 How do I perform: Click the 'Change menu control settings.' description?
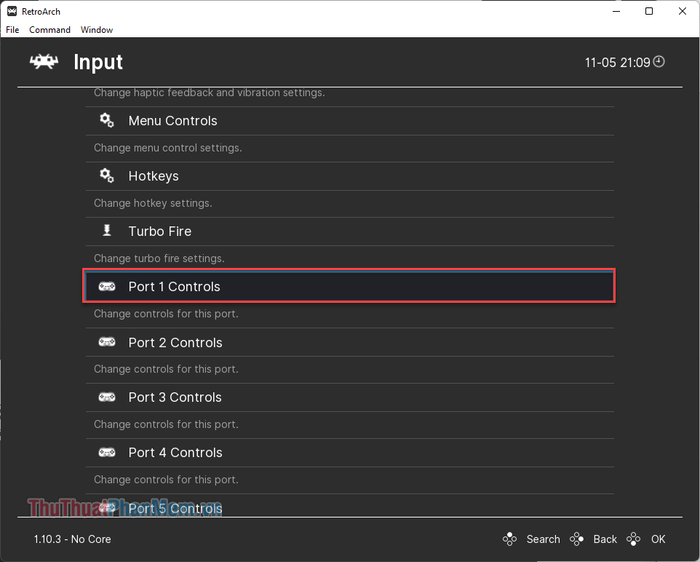pyautogui.click(x=168, y=148)
